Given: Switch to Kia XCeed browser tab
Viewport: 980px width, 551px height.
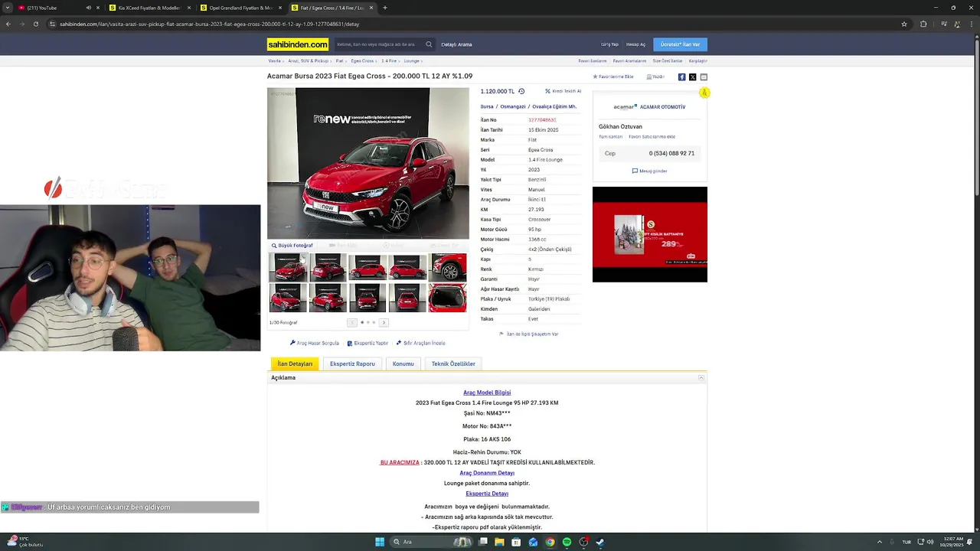Looking at the screenshot, I should click(x=149, y=8).
